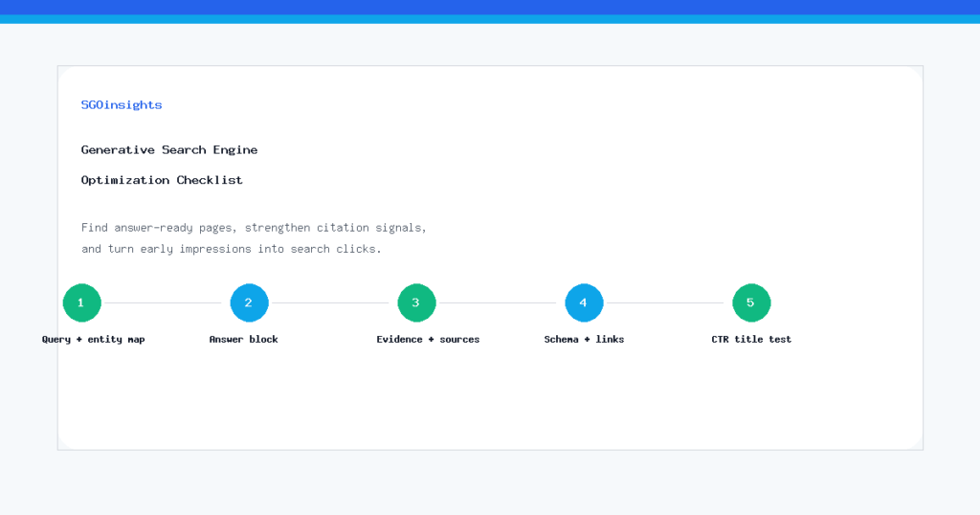
Task: Click the 'Query + entity map' label
Action: [93, 340]
